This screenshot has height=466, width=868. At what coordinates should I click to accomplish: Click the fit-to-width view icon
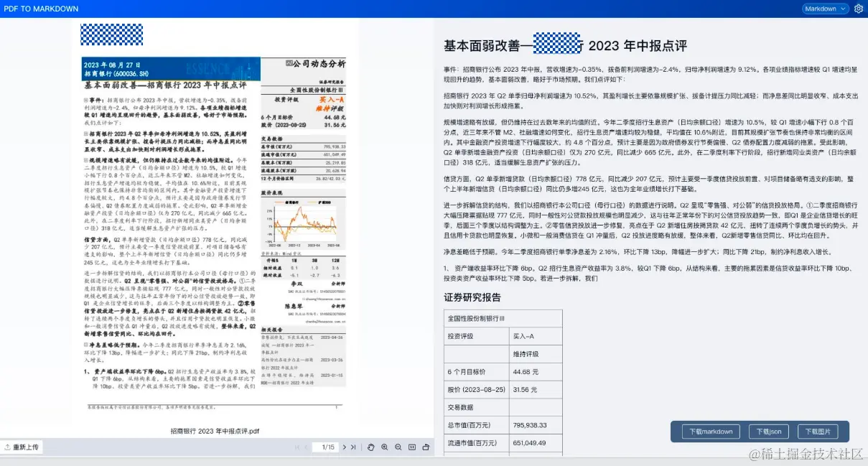point(412,447)
